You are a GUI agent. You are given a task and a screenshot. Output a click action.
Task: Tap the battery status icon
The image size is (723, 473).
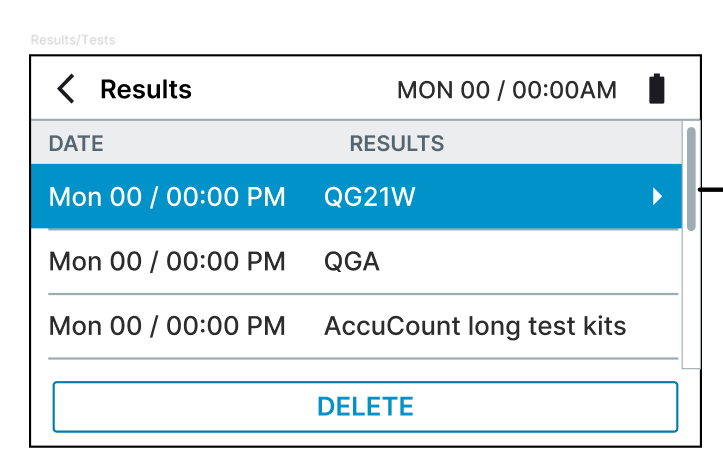pyautogui.click(x=656, y=89)
